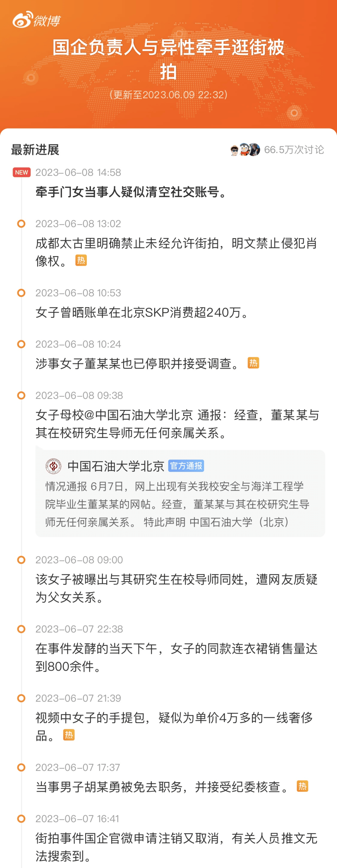337x868 pixels.
Task: Select timeline dot for 2023-06-08 10:53
Action: click(21, 293)
